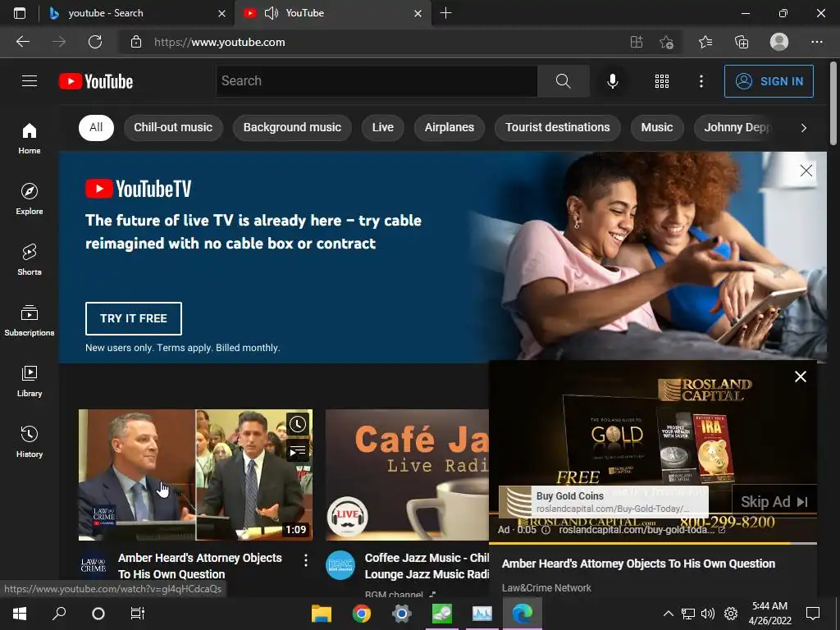Select the Airplanes chip
The width and height of the screenshot is (840, 630).
(x=449, y=127)
